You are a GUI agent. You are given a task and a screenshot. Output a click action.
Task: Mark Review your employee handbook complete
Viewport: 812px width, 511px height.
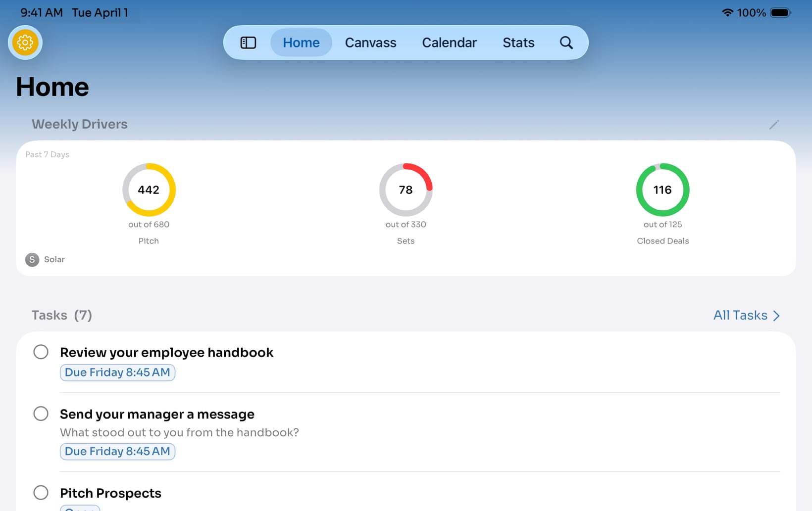[41, 352]
